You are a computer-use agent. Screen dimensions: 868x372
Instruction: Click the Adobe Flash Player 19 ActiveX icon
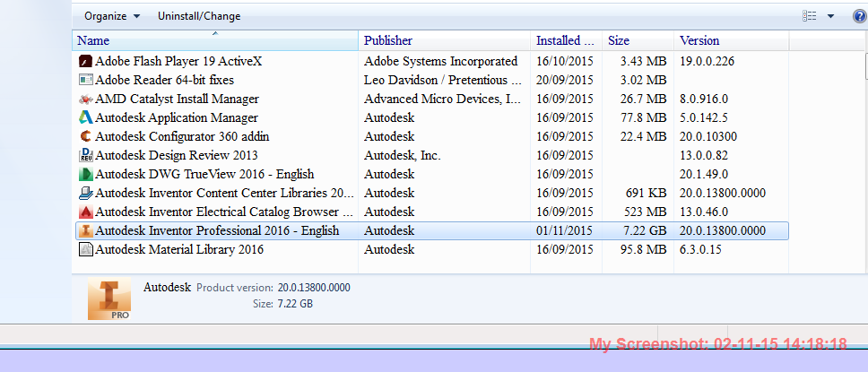click(85, 62)
